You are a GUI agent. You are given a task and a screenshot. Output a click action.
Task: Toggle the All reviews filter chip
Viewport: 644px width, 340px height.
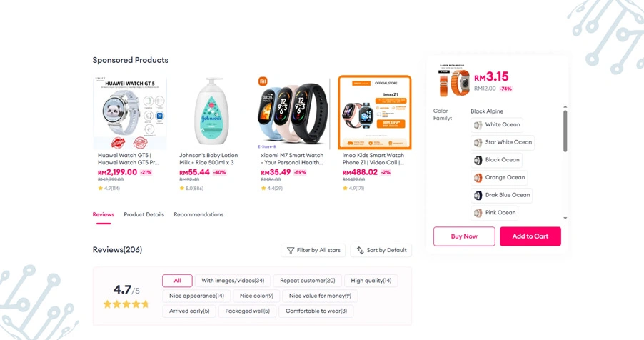click(178, 281)
